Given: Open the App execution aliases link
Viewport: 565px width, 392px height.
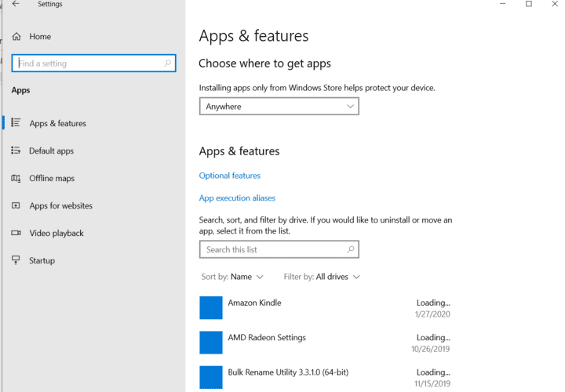Looking at the screenshot, I should point(237,198).
